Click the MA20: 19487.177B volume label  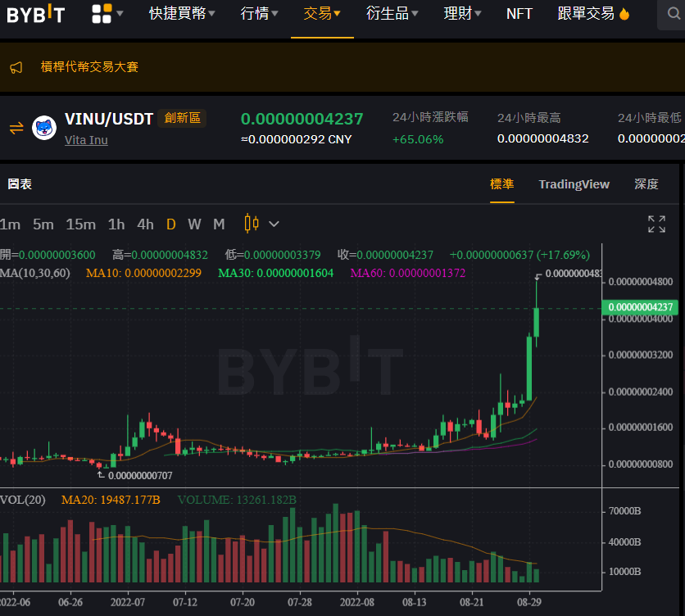point(111,500)
